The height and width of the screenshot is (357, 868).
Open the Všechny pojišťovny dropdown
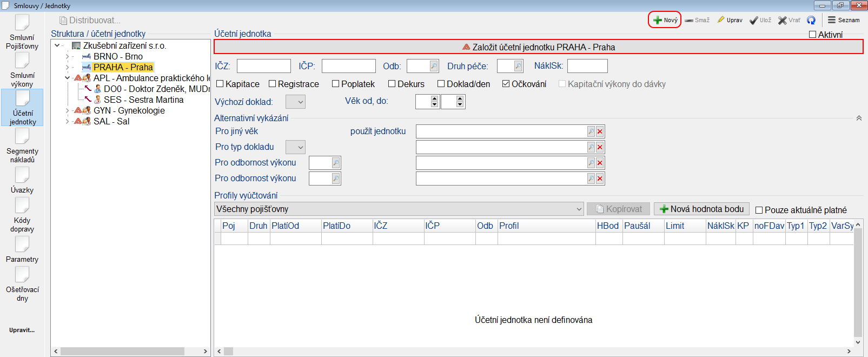point(579,209)
